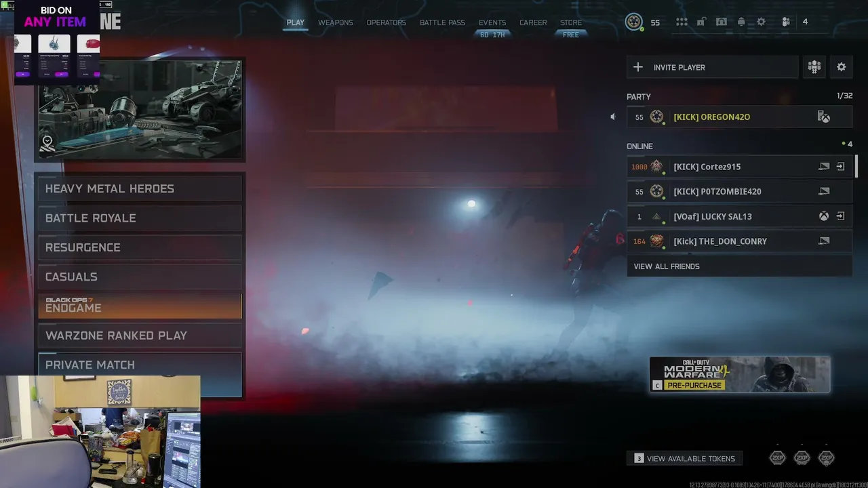868x488 pixels.
Task: Click the rank emblem next to Cortez915
Action: point(656,167)
